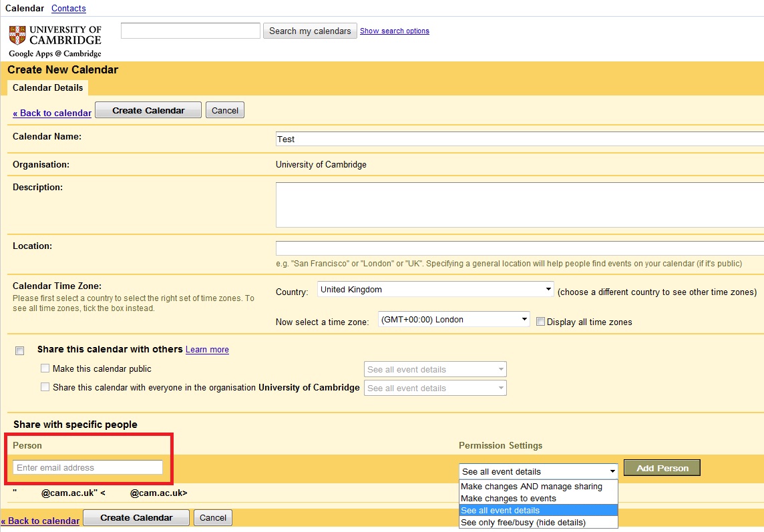
Task: Open the Learn more link
Action: pyautogui.click(x=207, y=349)
